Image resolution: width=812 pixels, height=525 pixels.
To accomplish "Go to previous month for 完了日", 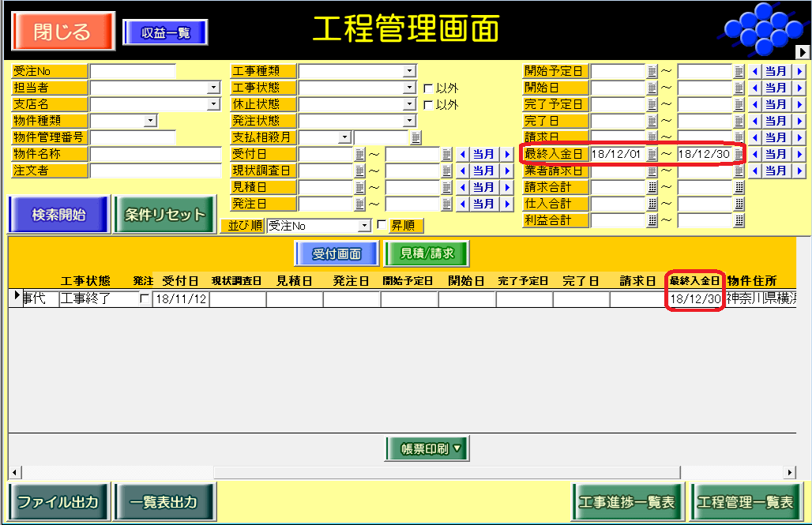I will coord(754,121).
